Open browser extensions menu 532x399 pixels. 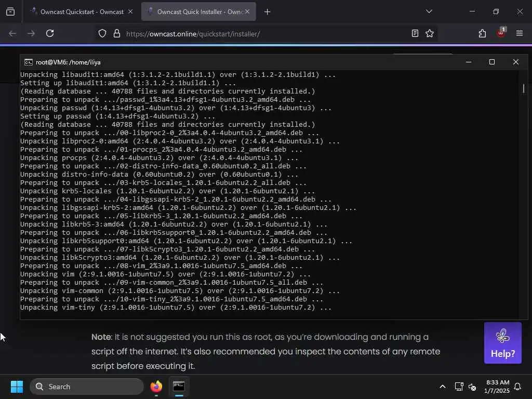482,33
